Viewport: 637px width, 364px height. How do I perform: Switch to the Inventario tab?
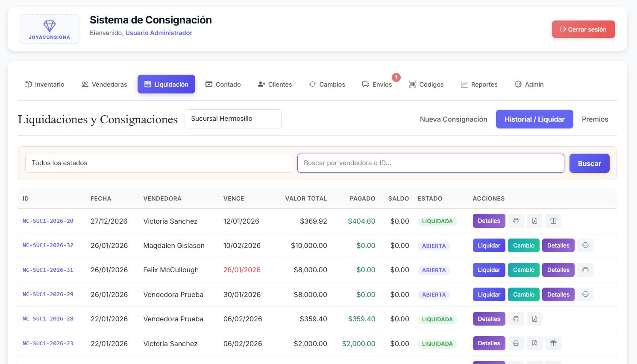(45, 84)
